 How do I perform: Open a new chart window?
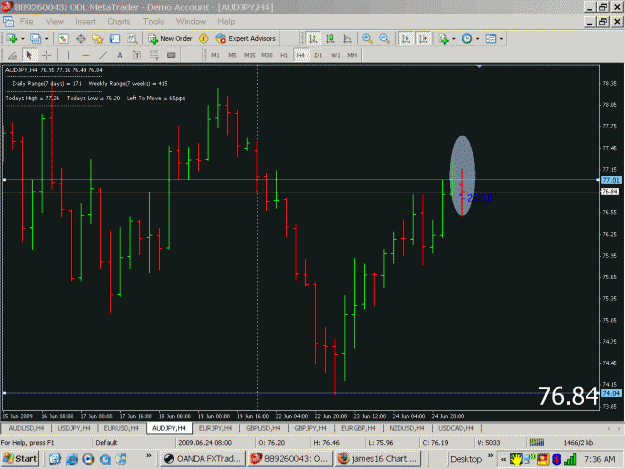click(x=11, y=39)
